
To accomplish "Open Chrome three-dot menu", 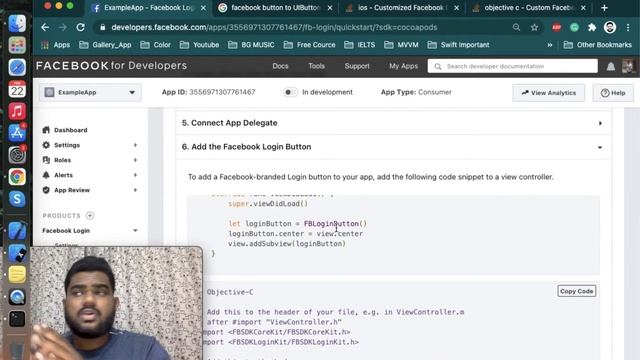I will tap(628, 27).
